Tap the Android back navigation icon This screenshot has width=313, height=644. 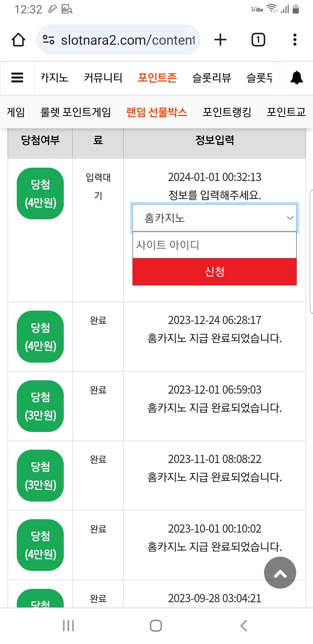point(244,626)
